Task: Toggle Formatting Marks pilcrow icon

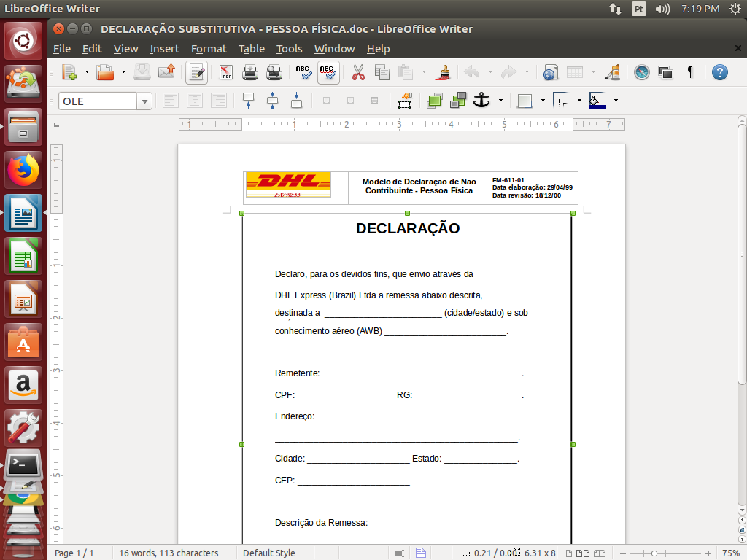Action: pyautogui.click(x=690, y=72)
